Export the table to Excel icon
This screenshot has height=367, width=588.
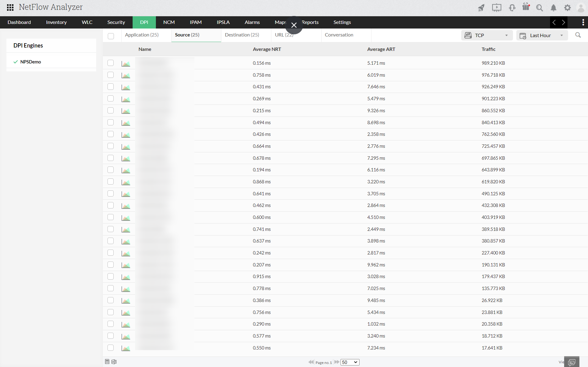[x=114, y=362]
